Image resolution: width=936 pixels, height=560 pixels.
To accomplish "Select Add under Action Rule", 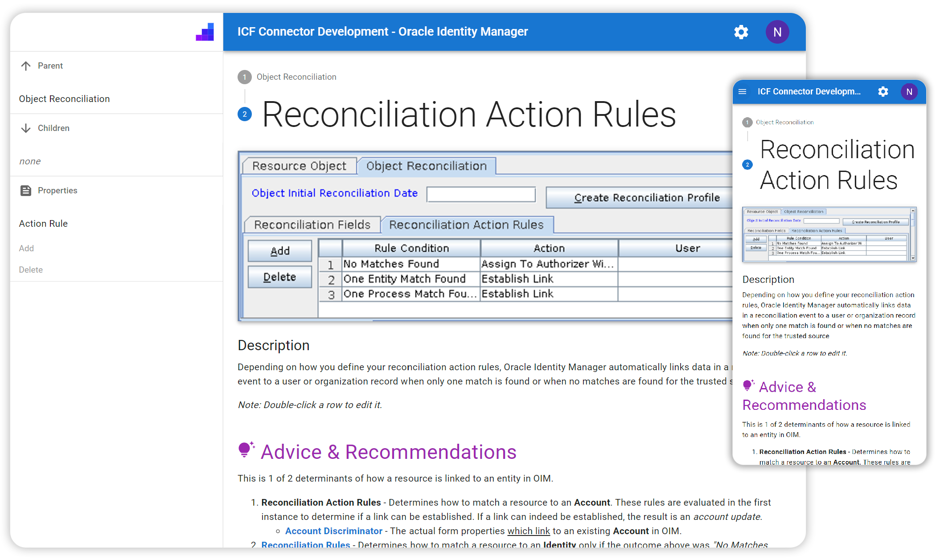I will tap(26, 249).
